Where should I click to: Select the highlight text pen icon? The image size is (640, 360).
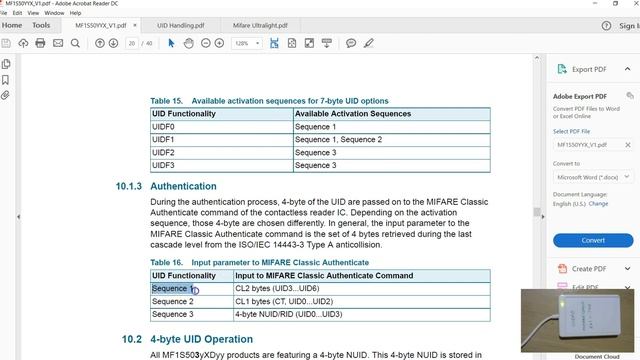pyautogui.click(x=369, y=43)
